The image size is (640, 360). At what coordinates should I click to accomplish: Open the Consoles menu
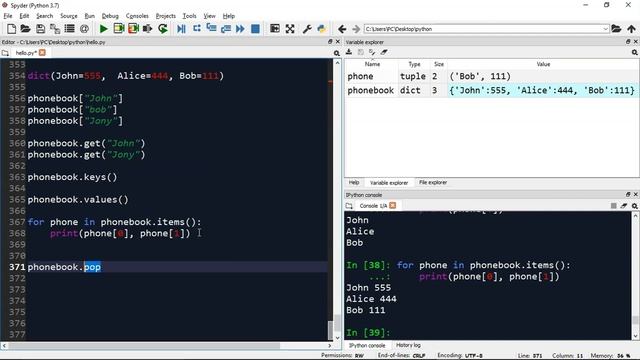[x=137, y=16]
